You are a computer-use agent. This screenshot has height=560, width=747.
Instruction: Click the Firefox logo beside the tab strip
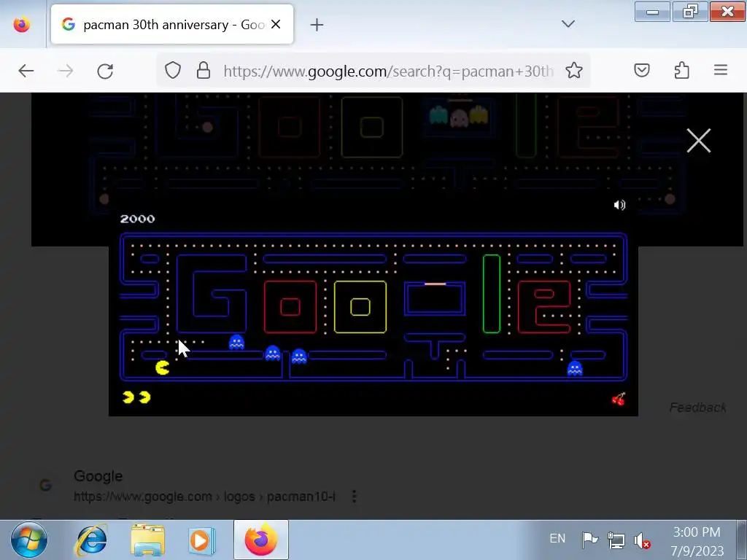point(21,24)
